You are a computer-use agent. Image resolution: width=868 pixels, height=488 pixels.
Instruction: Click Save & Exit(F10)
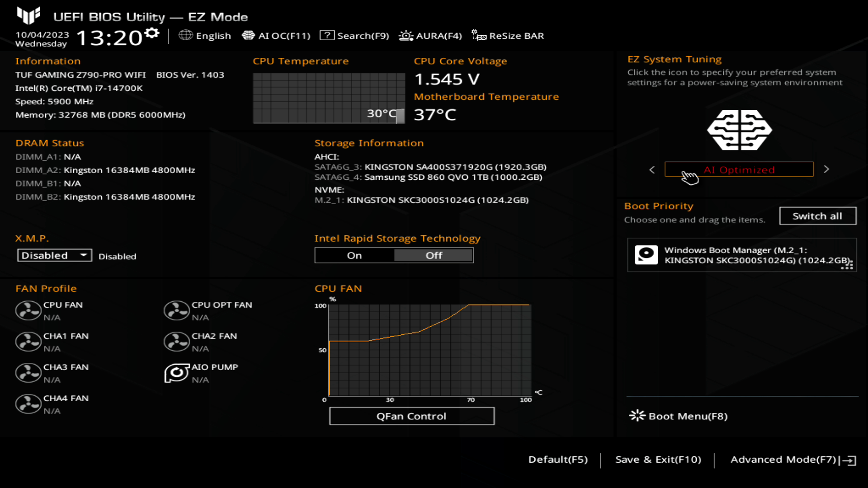[x=658, y=460]
